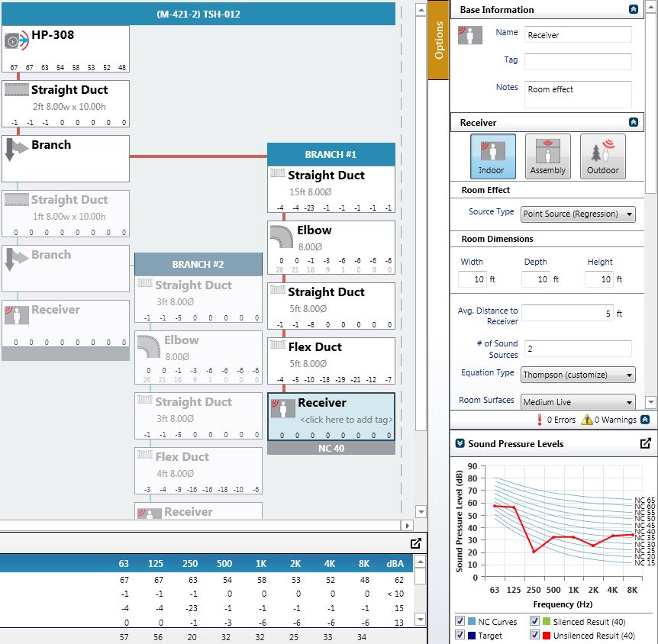Select the BRANCH #1 header
This screenshot has height=644, width=658.
pos(331,154)
